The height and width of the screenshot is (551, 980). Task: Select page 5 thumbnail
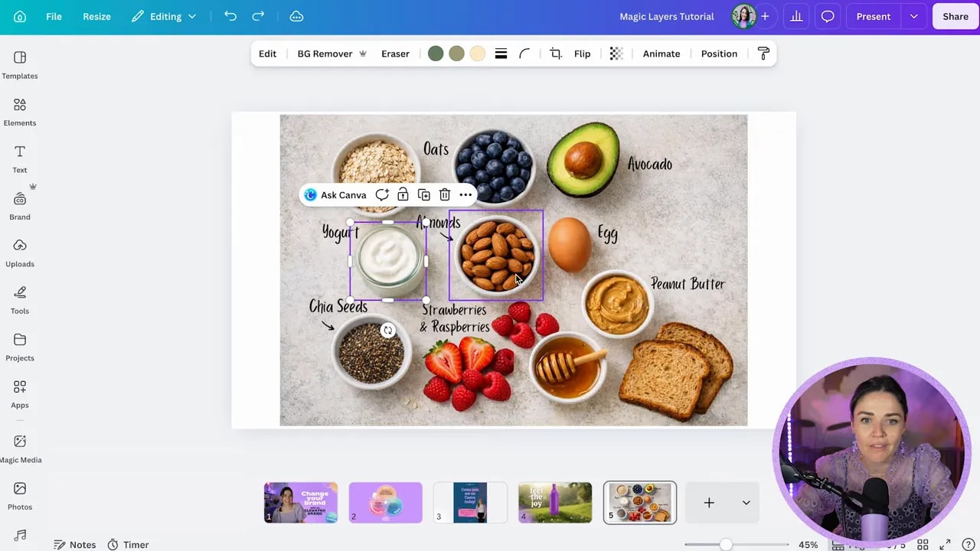click(640, 503)
